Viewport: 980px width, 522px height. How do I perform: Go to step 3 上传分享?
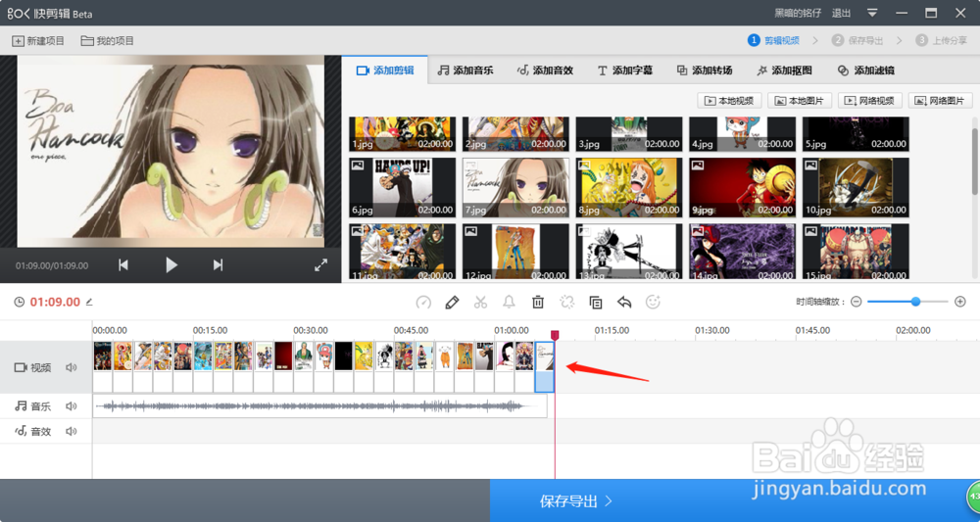click(x=941, y=40)
